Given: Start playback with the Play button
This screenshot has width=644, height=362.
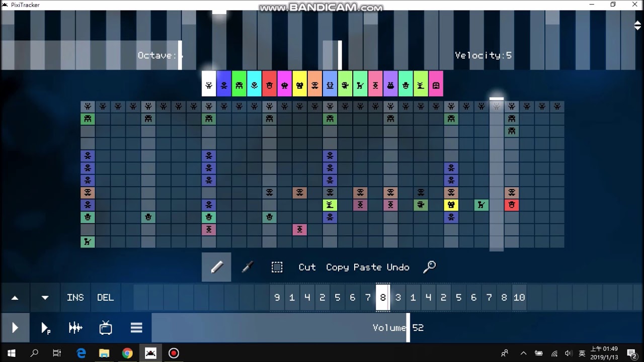Looking at the screenshot, I should (15, 328).
